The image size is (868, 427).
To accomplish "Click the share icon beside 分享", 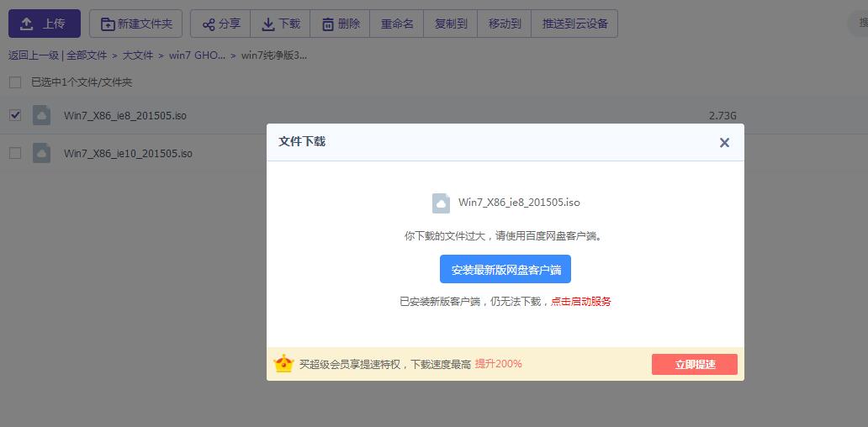I will pos(209,24).
